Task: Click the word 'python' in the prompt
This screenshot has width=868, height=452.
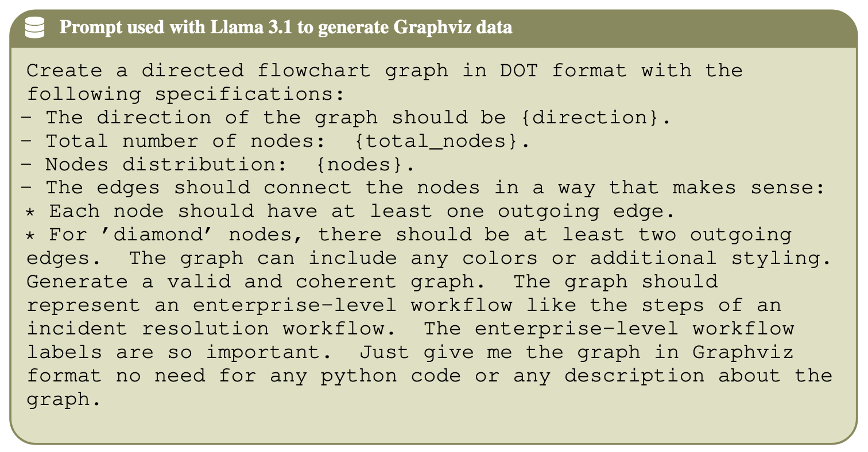Action: pos(358,376)
